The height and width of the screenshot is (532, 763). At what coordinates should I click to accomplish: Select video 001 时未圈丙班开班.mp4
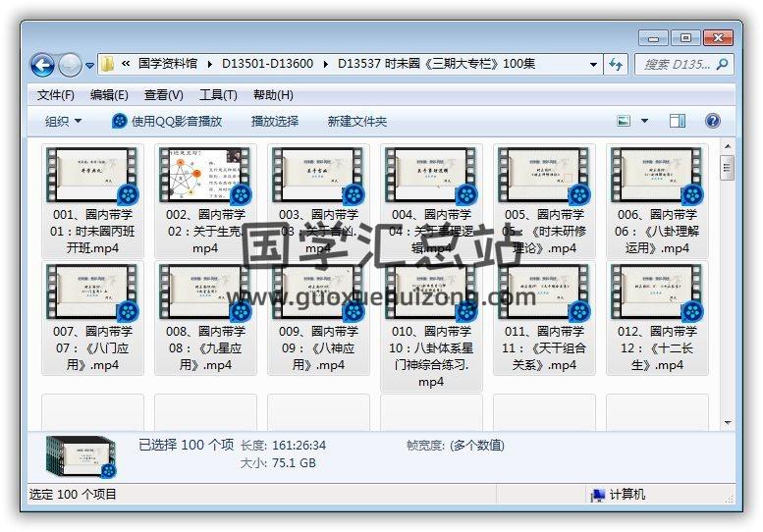click(92, 201)
